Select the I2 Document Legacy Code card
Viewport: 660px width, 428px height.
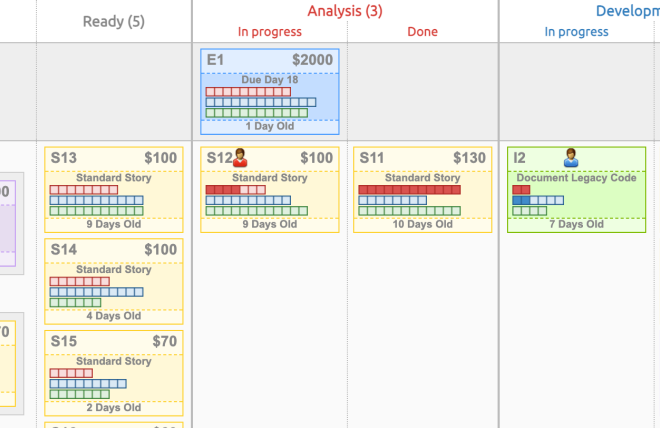point(575,190)
